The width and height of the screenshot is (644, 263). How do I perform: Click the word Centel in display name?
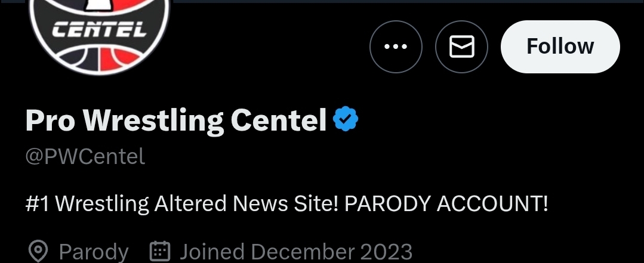click(278, 121)
